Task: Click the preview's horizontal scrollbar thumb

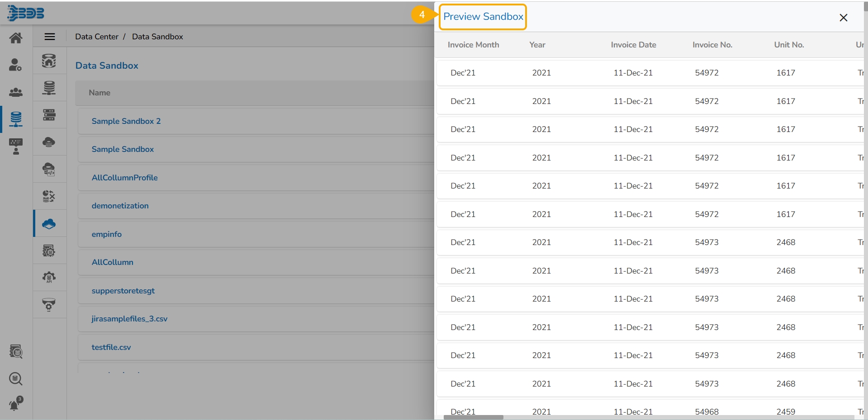Action: 473,417
